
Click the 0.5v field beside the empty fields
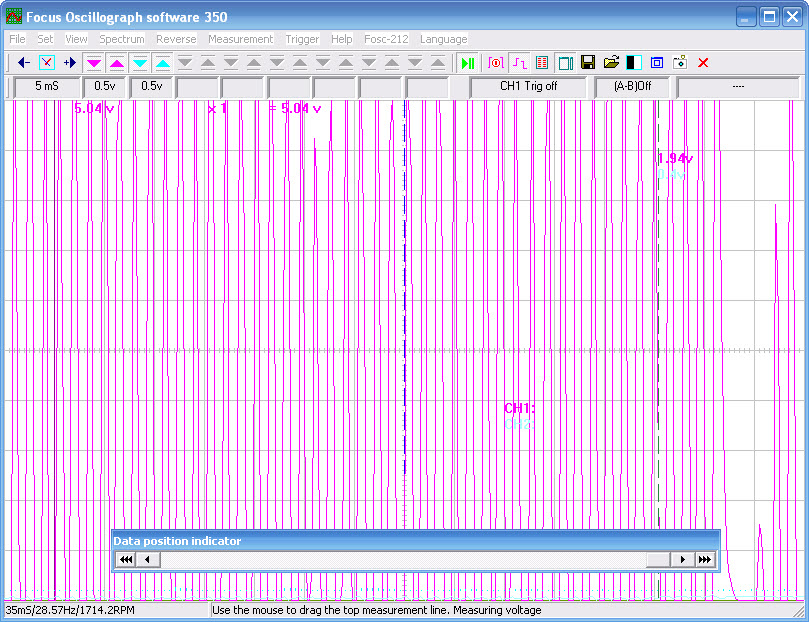[x=152, y=87]
